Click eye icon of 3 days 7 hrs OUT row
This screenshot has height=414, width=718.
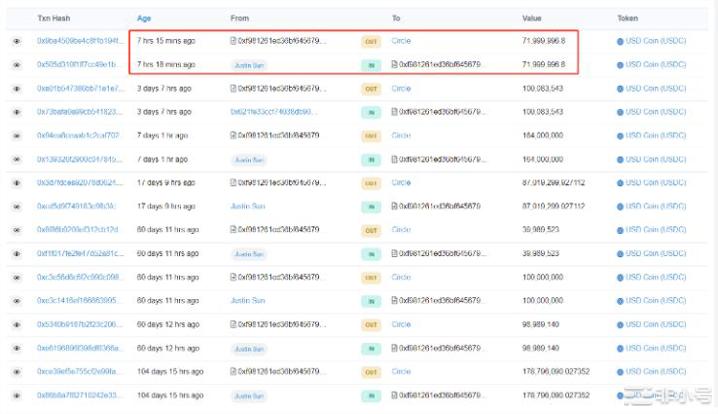tap(17, 88)
